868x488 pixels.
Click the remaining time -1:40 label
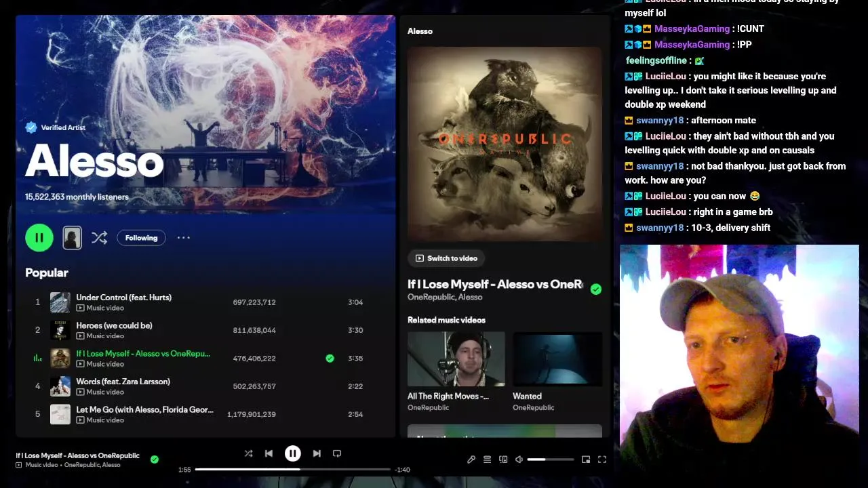(402, 470)
